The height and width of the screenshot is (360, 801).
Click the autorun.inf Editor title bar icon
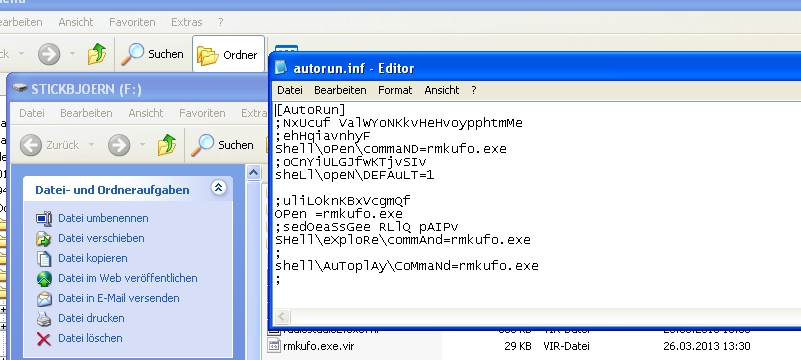[281, 67]
